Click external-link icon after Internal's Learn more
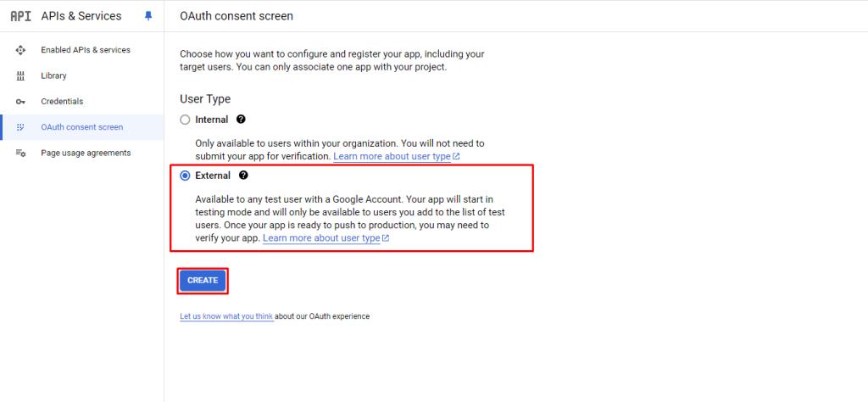This screenshot has height=402, width=868. point(456,157)
